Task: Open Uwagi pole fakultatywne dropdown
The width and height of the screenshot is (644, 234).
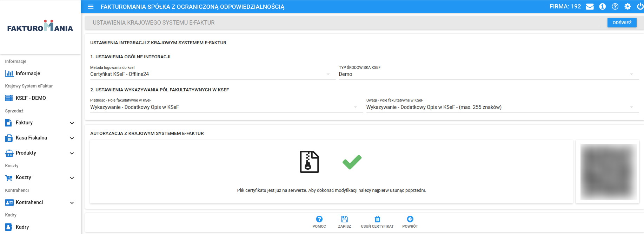Action: [x=503, y=107]
